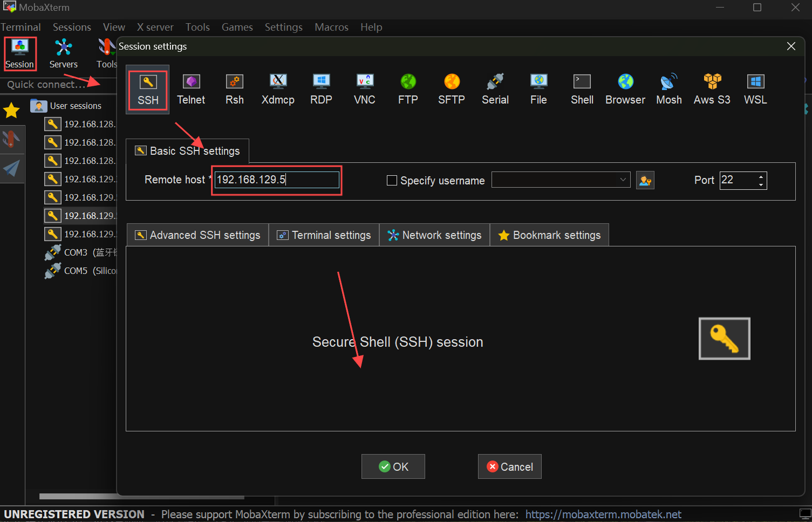Screen dimensions: 812x522
Task: Click the Quick connect field
Action: [58, 85]
